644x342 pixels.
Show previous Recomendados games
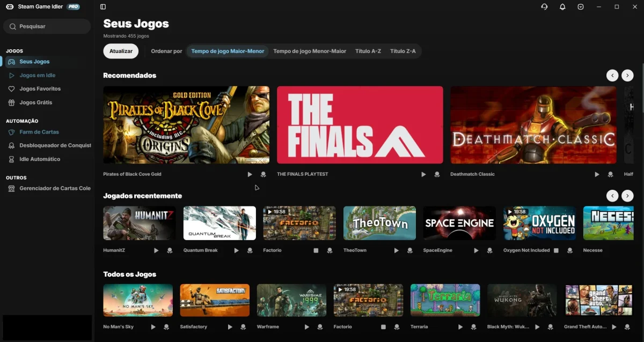[x=612, y=76]
